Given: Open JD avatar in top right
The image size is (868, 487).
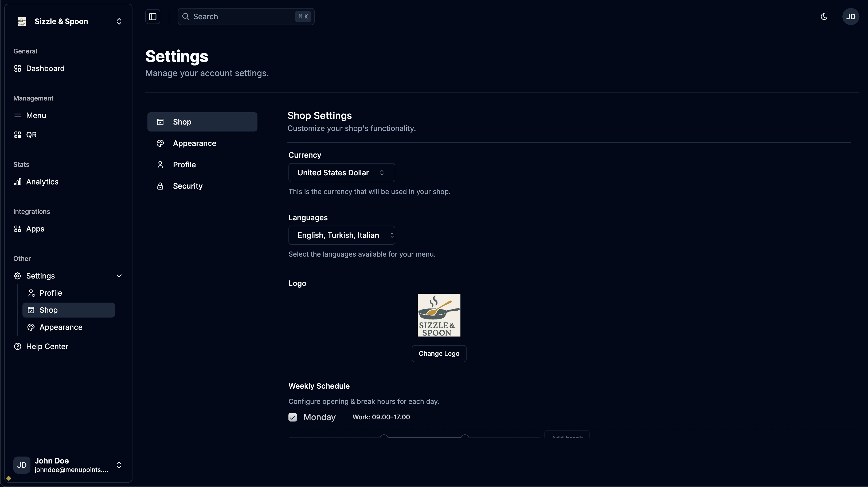Looking at the screenshot, I should tap(850, 17).
